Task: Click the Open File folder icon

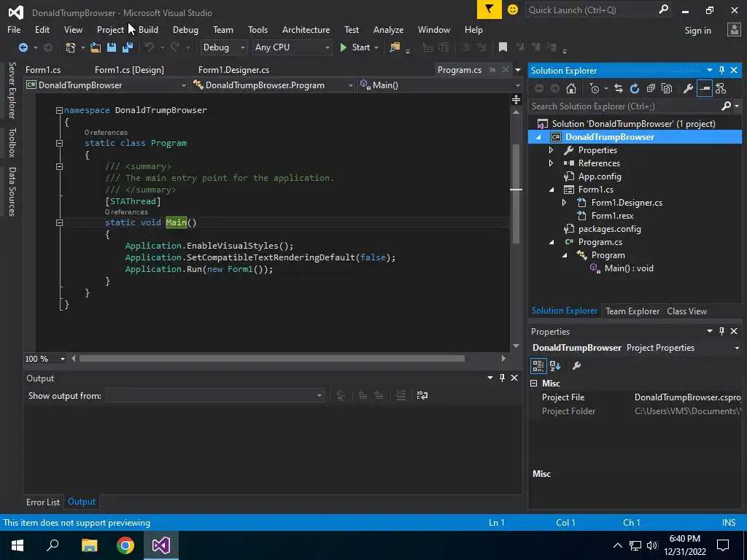Action: coord(96,47)
